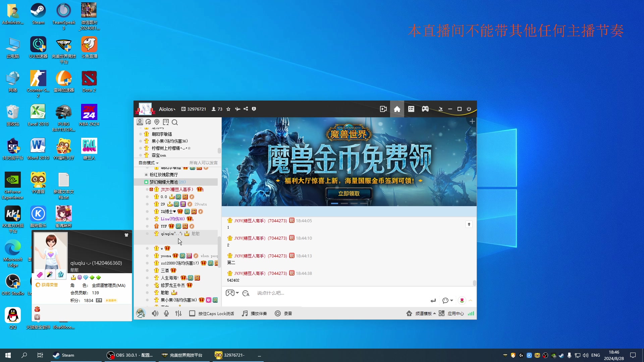Select user yoona in the channel list
Screen dimensions: 644x362
coord(166,256)
